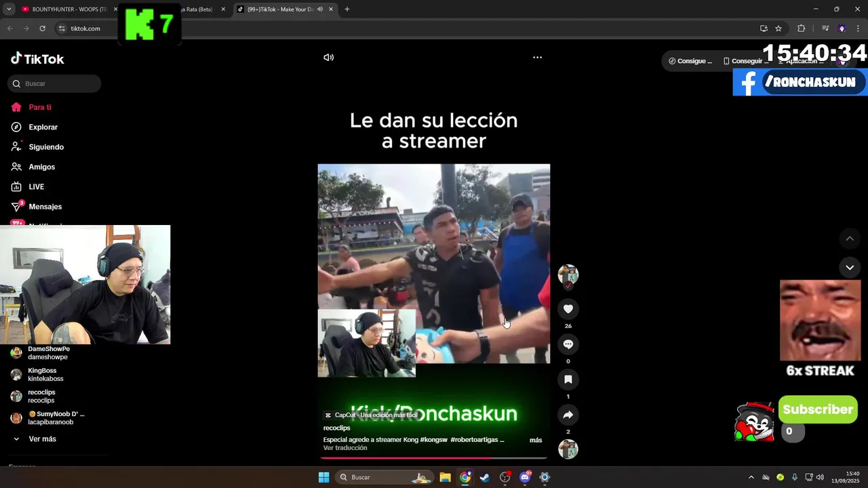Screen dimensions: 868x488
Task: Open site information icon beside tiktok.com
Action: [x=62, y=28]
